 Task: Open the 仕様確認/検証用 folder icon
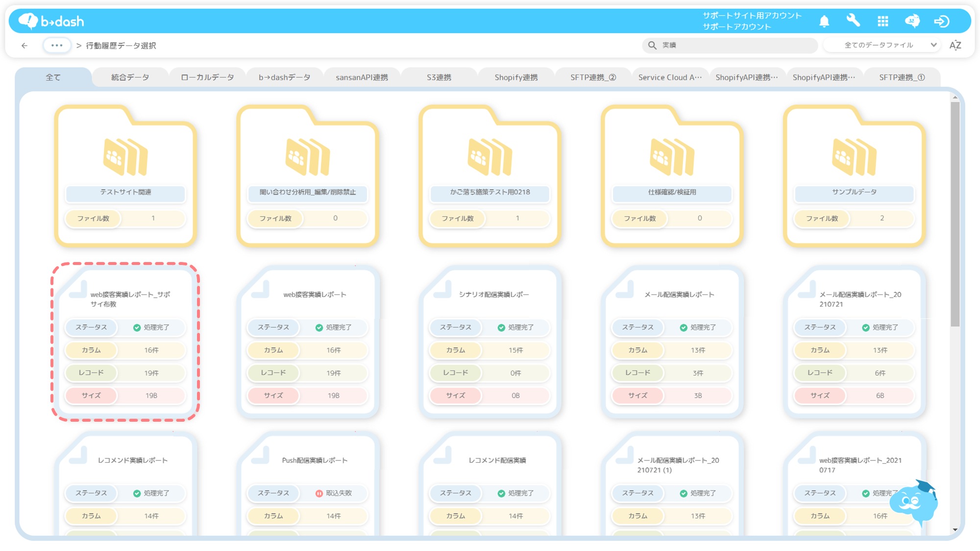(672, 157)
